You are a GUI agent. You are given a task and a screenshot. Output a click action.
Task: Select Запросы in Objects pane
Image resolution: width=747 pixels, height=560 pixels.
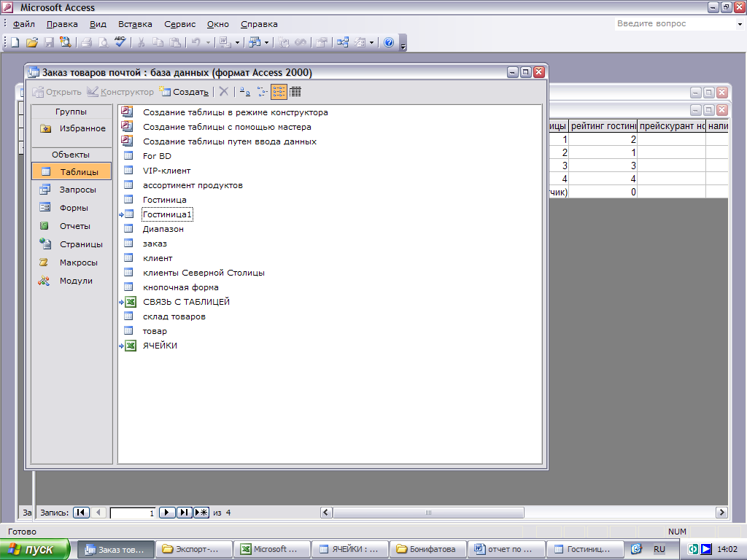pyautogui.click(x=71, y=190)
